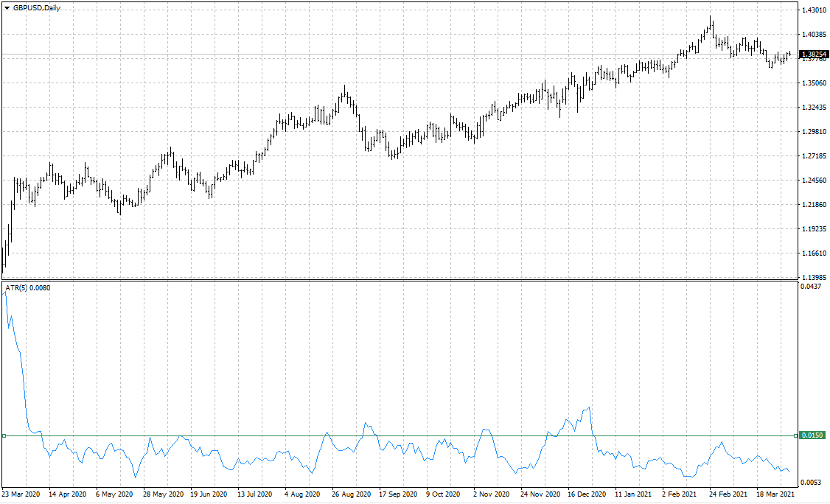The image size is (830, 504).
Task: Click the 1.21860 price axis value
Action: click(814, 205)
